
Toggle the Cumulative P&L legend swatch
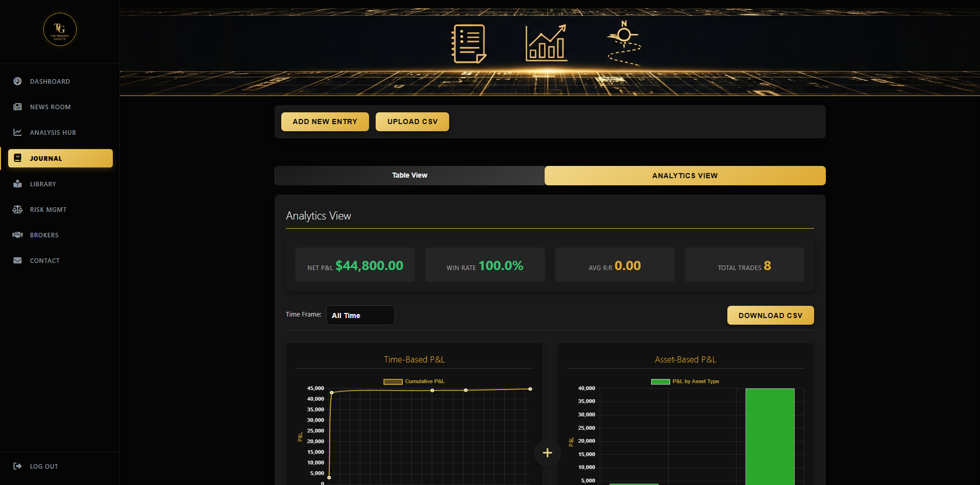tap(393, 381)
